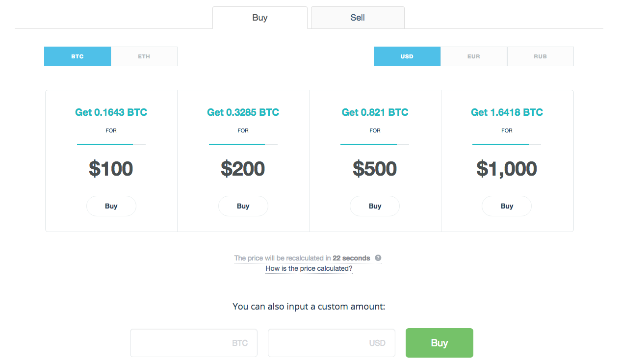Screen dimensions: 621x364
Task: Switch to the Sell tab
Action: (x=358, y=18)
